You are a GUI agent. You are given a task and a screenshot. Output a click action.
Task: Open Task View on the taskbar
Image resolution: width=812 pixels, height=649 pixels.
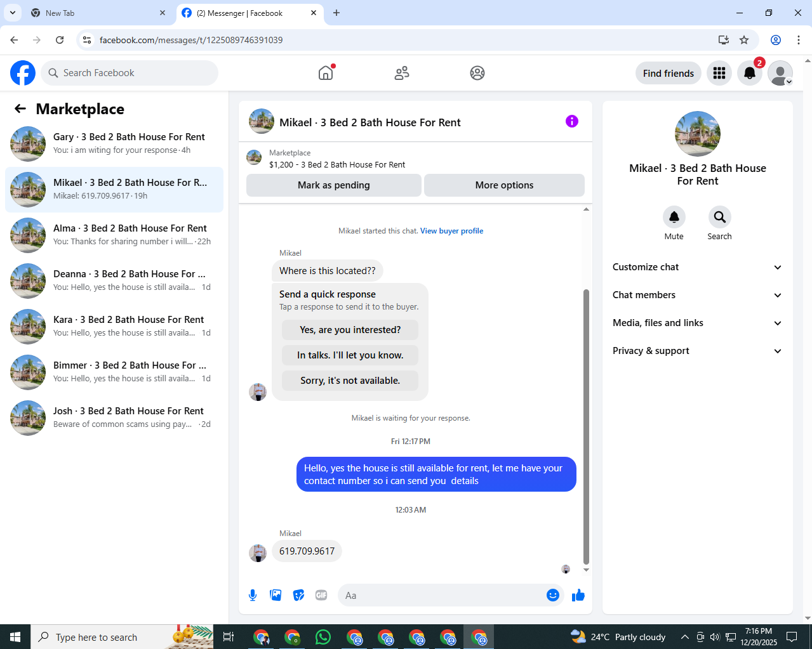coord(229,637)
